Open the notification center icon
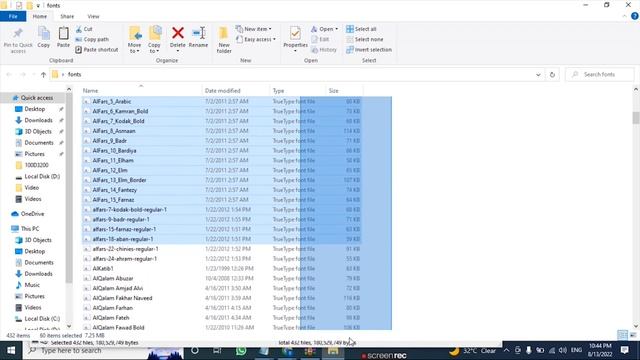640x360 pixels. pyautogui.click(x=624, y=350)
